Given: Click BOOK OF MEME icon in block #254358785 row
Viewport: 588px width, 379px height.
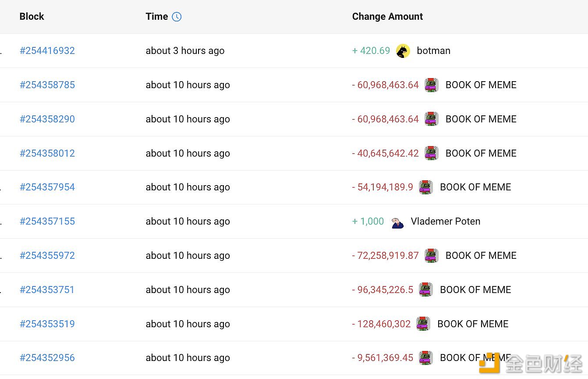Looking at the screenshot, I should tap(432, 85).
